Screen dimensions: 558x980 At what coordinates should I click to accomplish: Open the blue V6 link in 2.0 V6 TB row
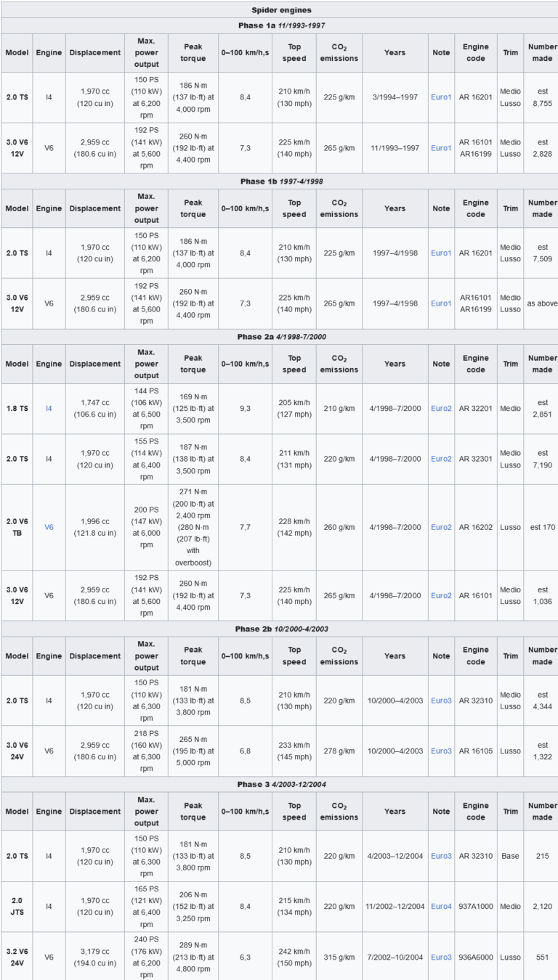[49, 527]
